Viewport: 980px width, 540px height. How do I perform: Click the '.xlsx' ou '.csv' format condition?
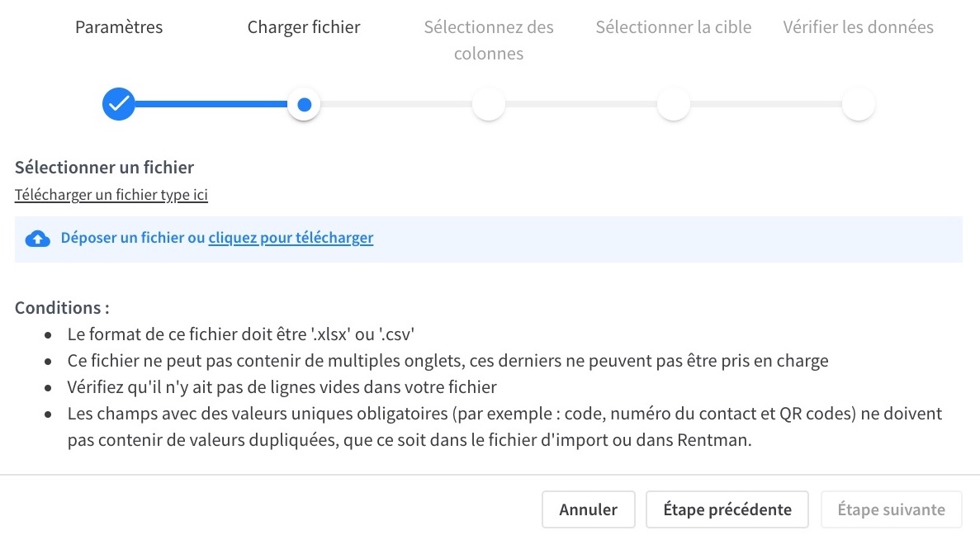[240, 334]
